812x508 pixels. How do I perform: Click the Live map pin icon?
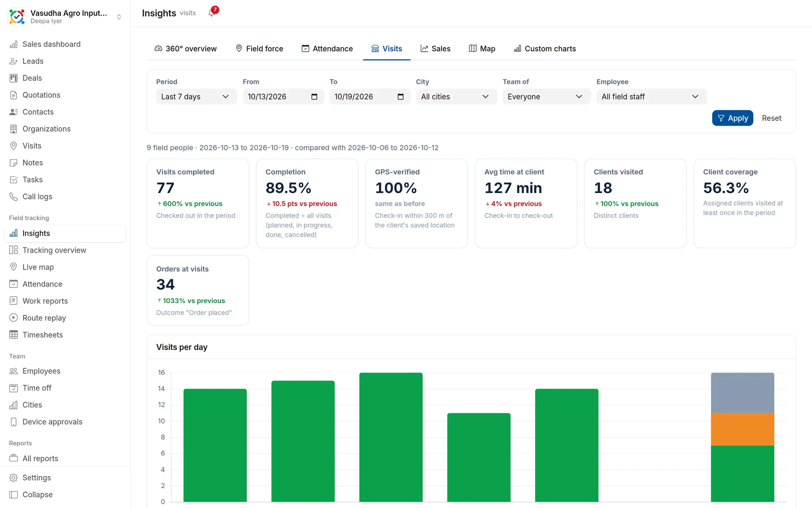[14, 267]
